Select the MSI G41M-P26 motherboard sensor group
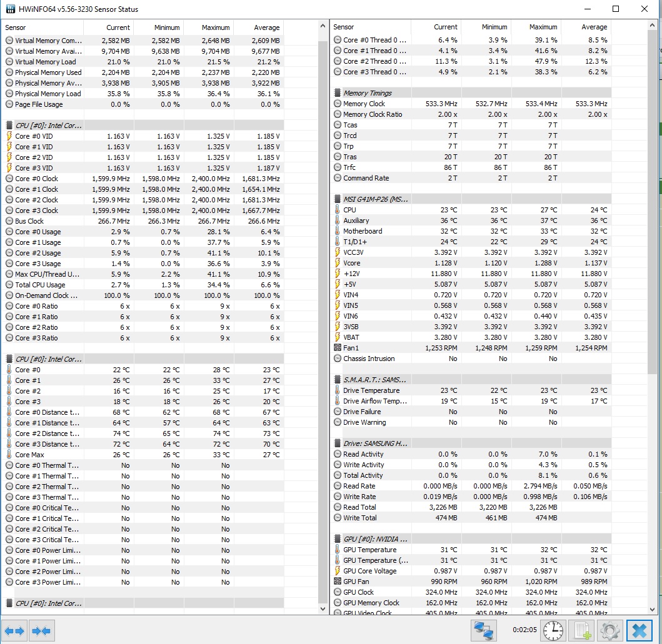 tap(375, 199)
